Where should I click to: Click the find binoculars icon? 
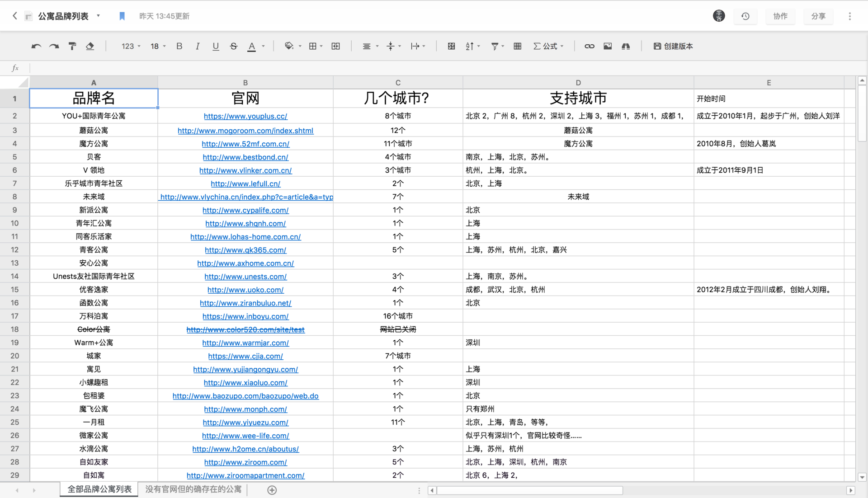coord(626,46)
